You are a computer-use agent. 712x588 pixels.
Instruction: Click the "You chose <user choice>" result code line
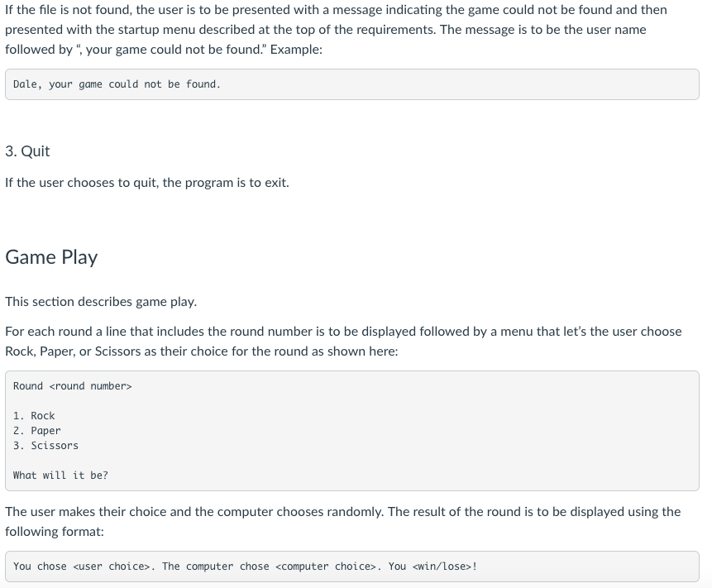tap(245, 566)
